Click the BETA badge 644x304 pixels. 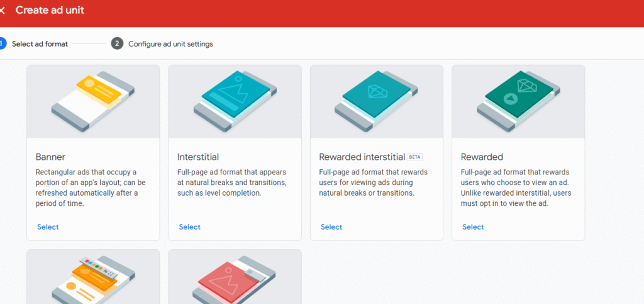(x=415, y=157)
